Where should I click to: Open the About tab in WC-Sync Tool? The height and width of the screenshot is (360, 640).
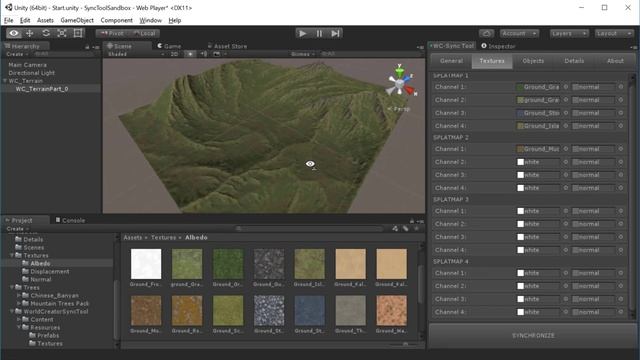click(x=615, y=61)
